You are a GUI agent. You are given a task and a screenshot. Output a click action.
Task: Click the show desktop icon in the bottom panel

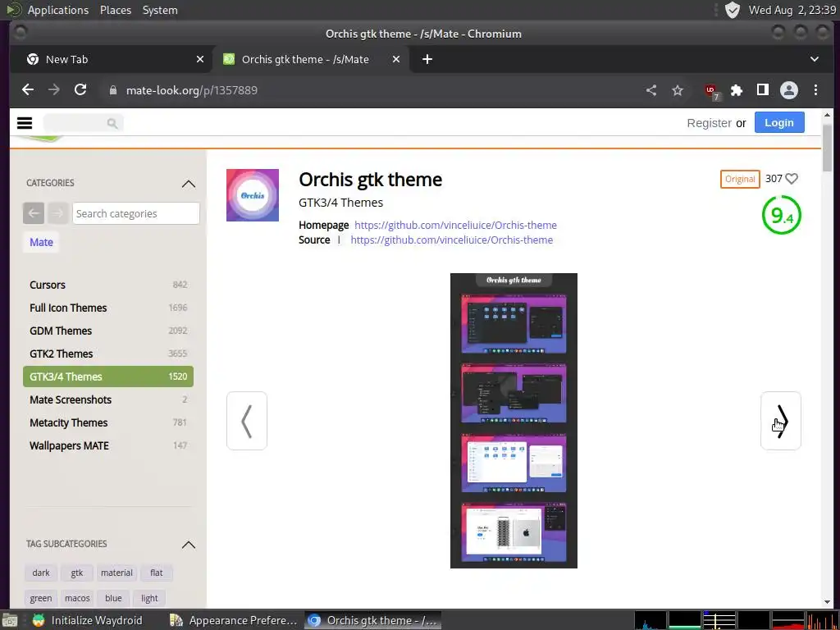click(9, 620)
